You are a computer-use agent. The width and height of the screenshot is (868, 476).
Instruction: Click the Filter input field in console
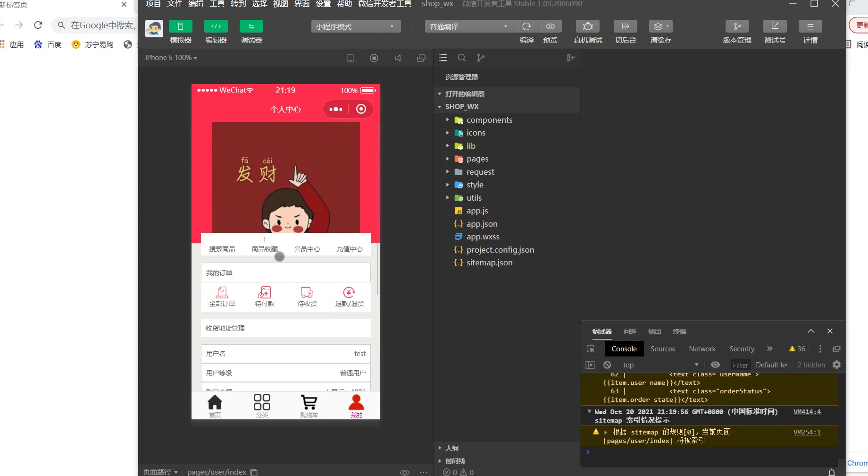(x=740, y=365)
